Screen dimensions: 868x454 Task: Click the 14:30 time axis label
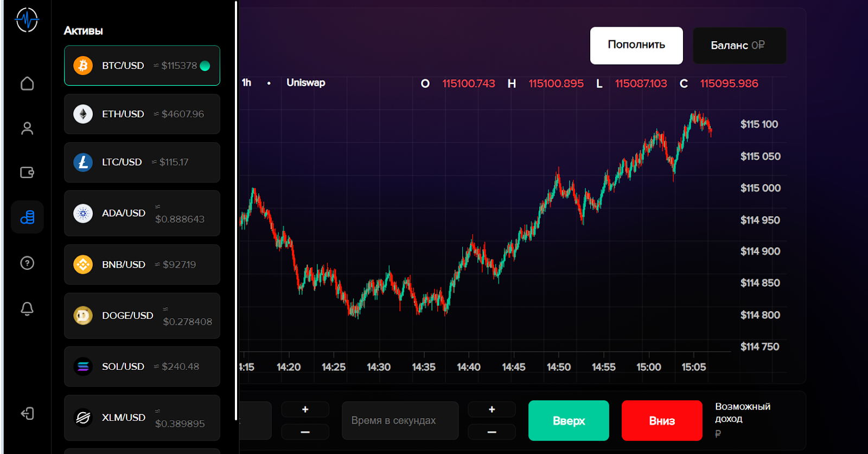click(379, 367)
